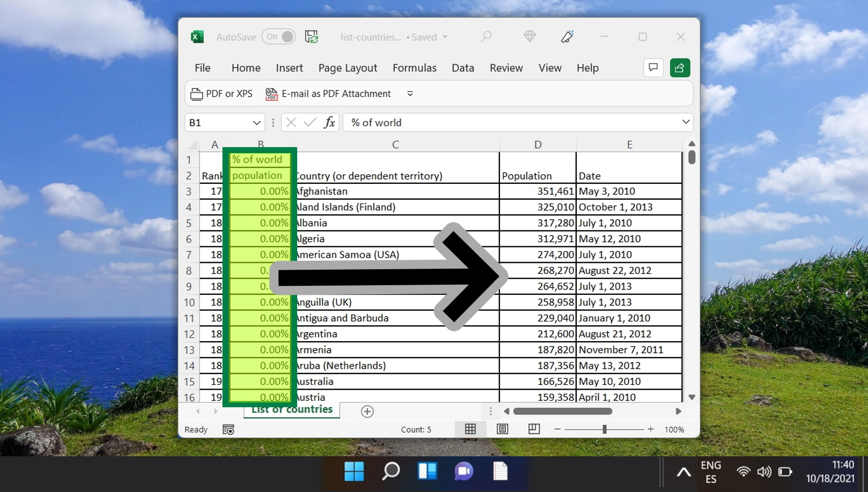Expand the Name Box dropdown

point(256,123)
